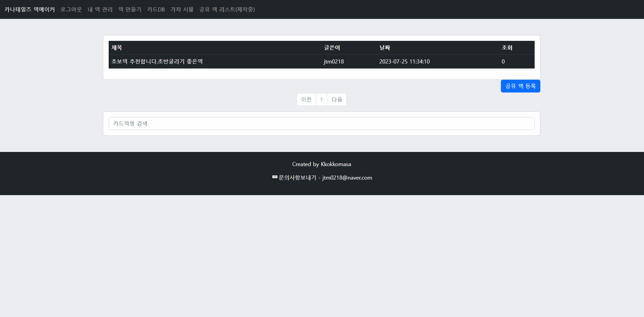Viewport: 644px width, 317px height.
Task: Click inside the 카드덱명 검색 search box
Action: click(321, 123)
